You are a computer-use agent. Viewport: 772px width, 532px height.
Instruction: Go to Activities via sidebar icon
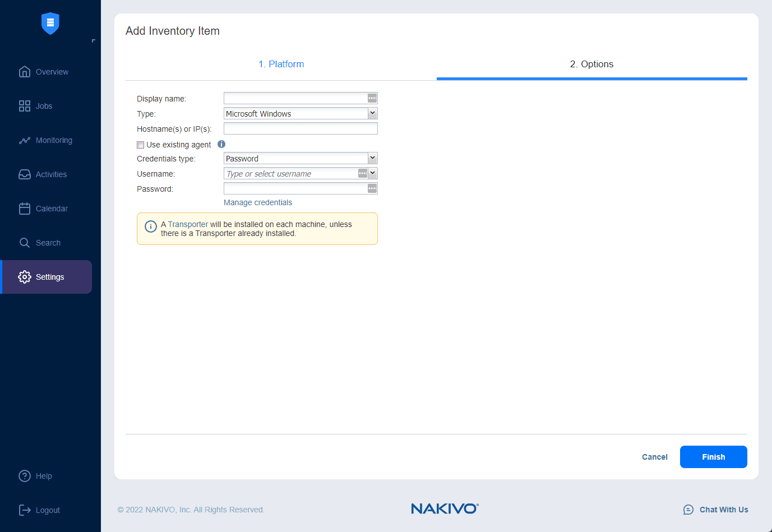coord(44,174)
